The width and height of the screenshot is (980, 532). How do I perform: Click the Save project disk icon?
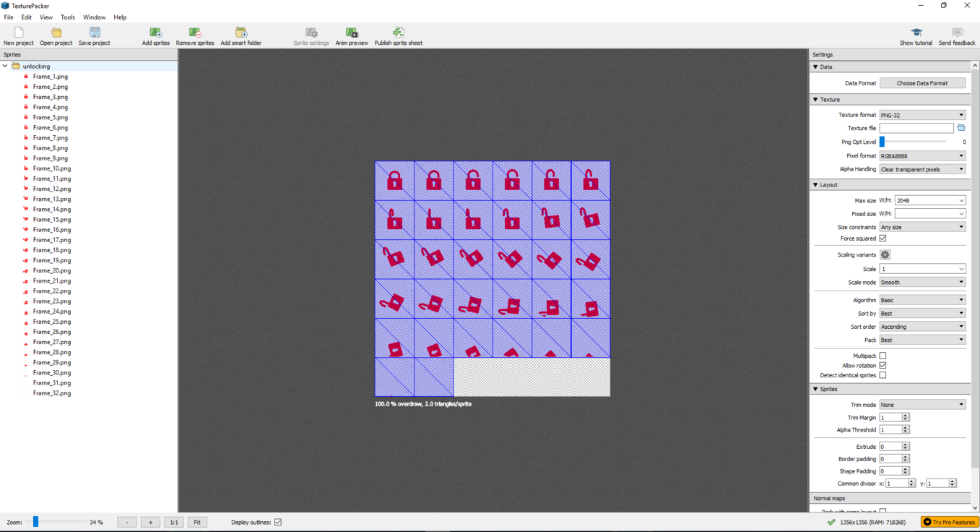tap(95, 33)
